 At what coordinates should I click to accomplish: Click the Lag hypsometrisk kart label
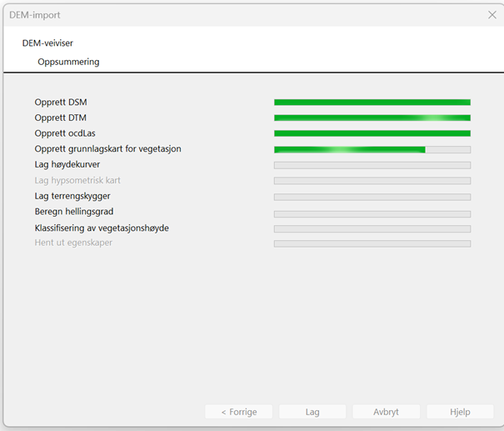click(x=77, y=180)
